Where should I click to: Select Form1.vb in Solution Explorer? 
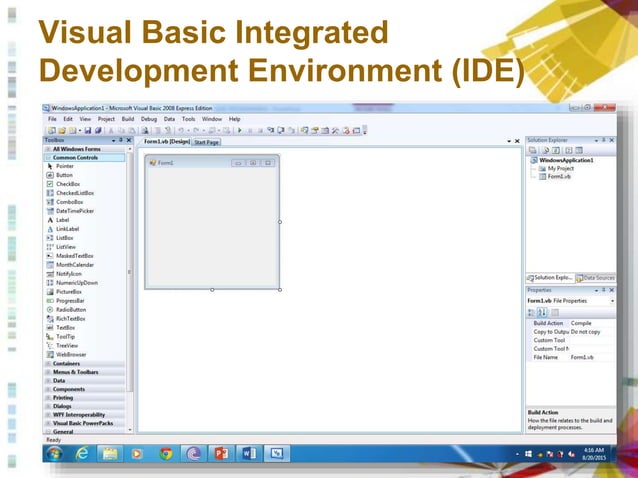(559, 176)
